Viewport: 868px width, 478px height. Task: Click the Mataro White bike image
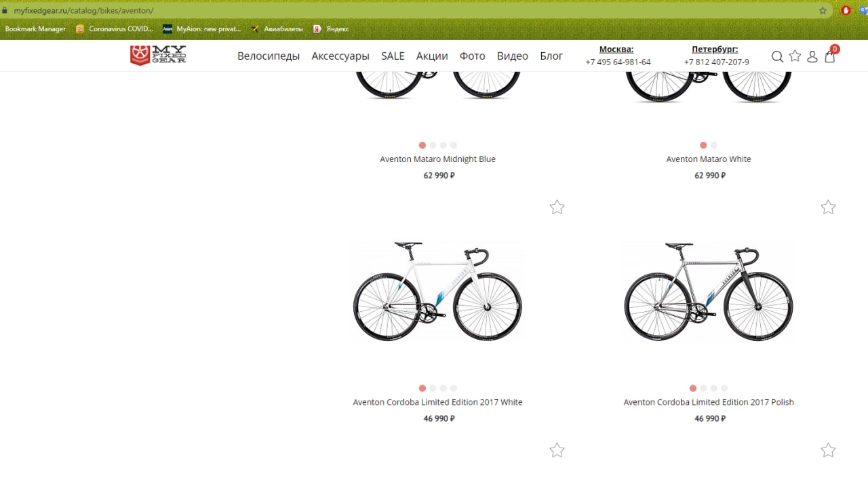click(709, 87)
